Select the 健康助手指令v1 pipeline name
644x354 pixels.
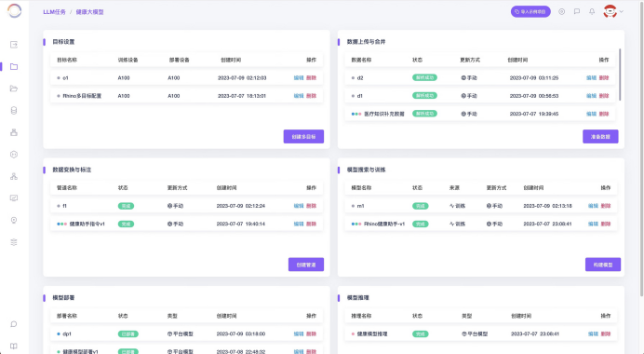click(87, 225)
